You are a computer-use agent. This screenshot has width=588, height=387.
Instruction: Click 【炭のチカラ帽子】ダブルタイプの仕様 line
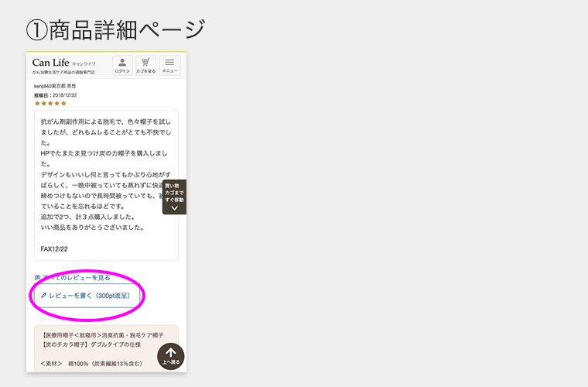(91, 344)
